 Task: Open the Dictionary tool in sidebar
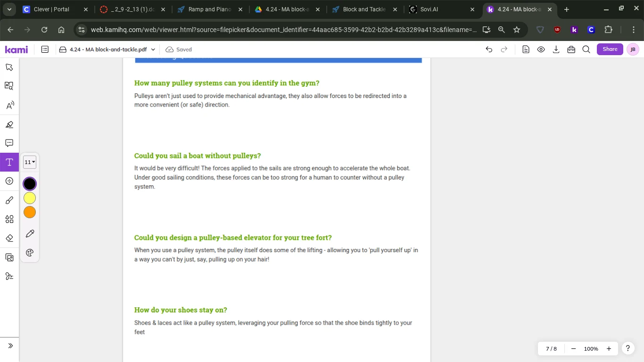click(9, 86)
